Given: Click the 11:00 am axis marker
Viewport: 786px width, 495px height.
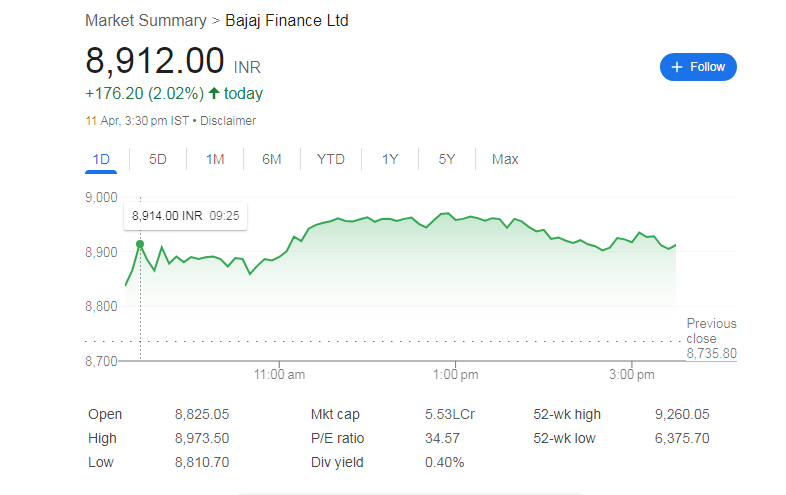Looking at the screenshot, I should (281, 374).
